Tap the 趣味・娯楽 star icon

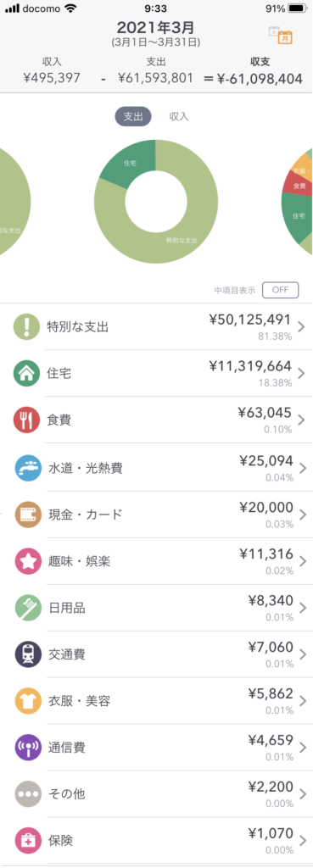tap(26, 561)
